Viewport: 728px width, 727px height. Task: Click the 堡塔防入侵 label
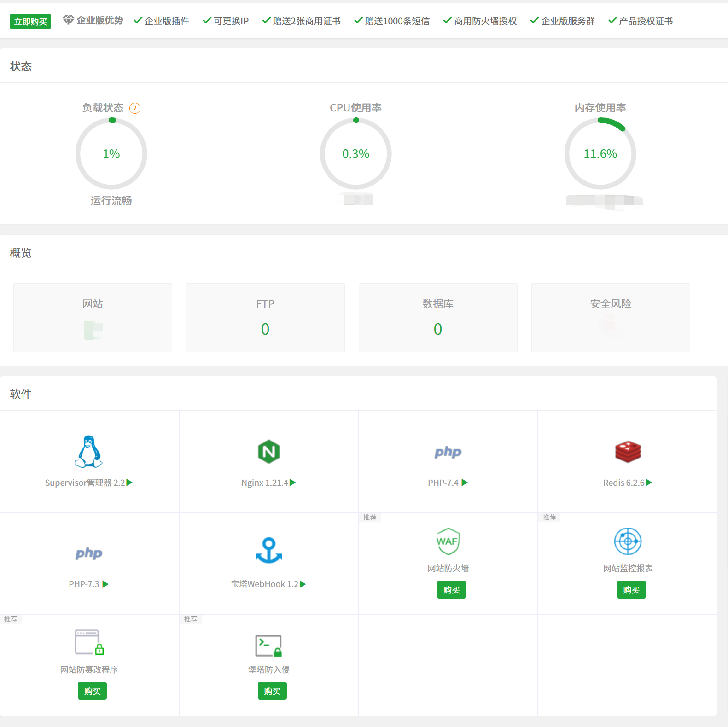(269, 669)
